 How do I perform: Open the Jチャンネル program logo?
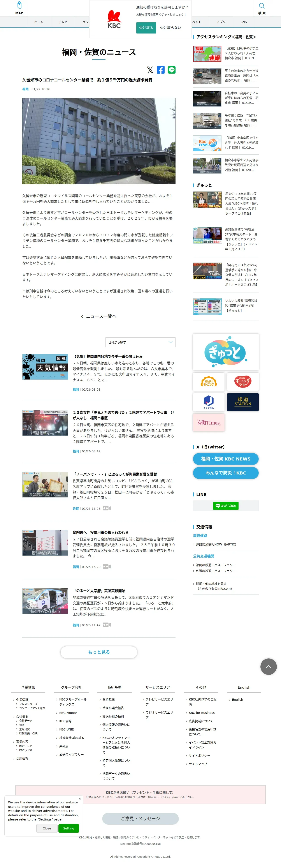tap(209, 402)
